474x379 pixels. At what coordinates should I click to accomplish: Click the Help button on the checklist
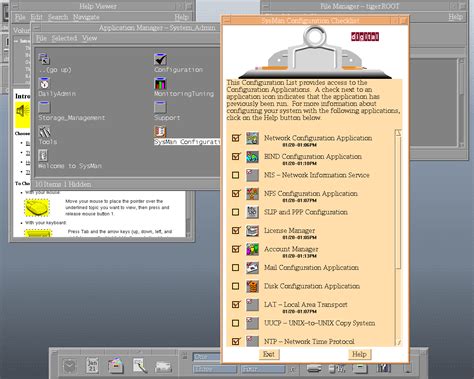click(x=359, y=354)
